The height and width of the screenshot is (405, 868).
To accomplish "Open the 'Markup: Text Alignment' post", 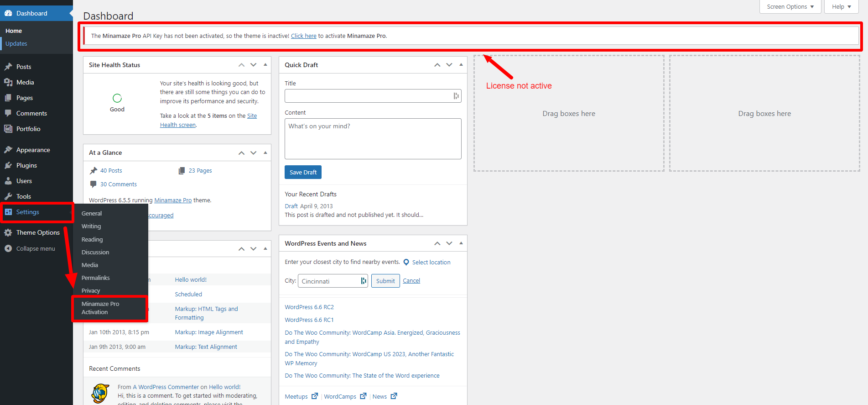I will pyautogui.click(x=206, y=347).
